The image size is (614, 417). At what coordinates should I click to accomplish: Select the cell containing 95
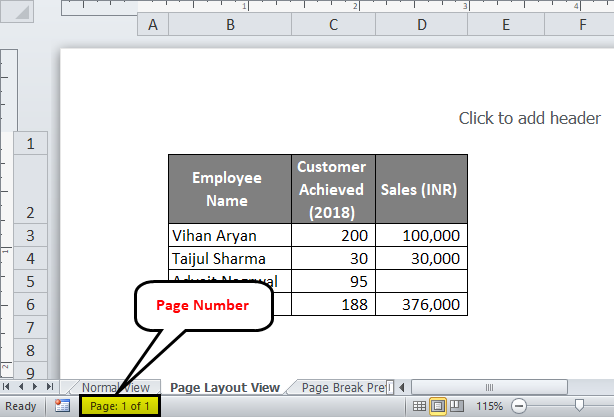coord(333,281)
